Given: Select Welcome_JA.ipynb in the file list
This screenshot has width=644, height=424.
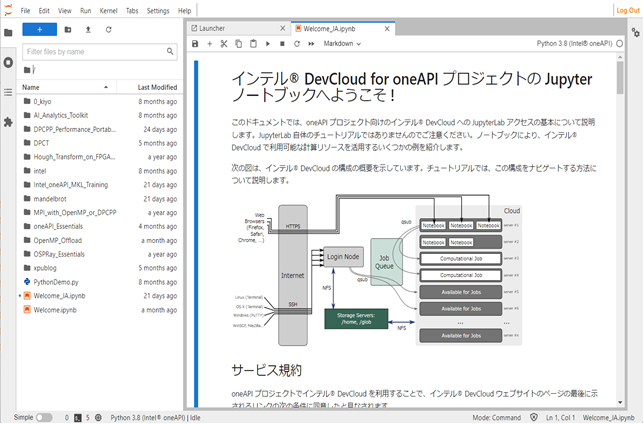Looking at the screenshot, I should click(100, 296).
